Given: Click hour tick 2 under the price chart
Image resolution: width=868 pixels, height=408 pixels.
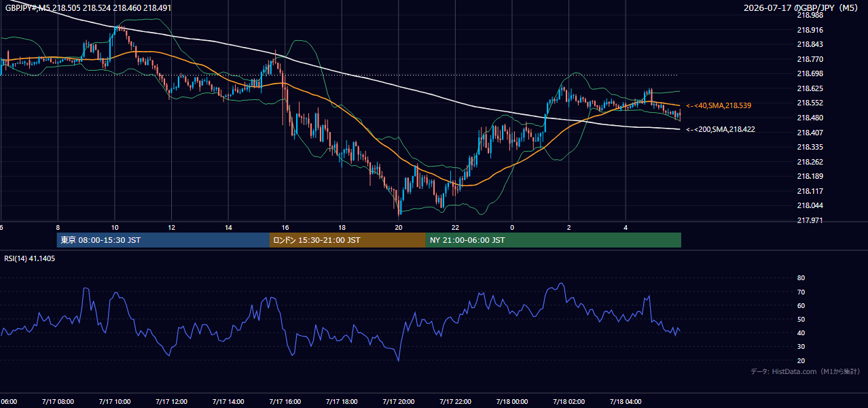Looking at the screenshot, I should pyautogui.click(x=569, y=228).
